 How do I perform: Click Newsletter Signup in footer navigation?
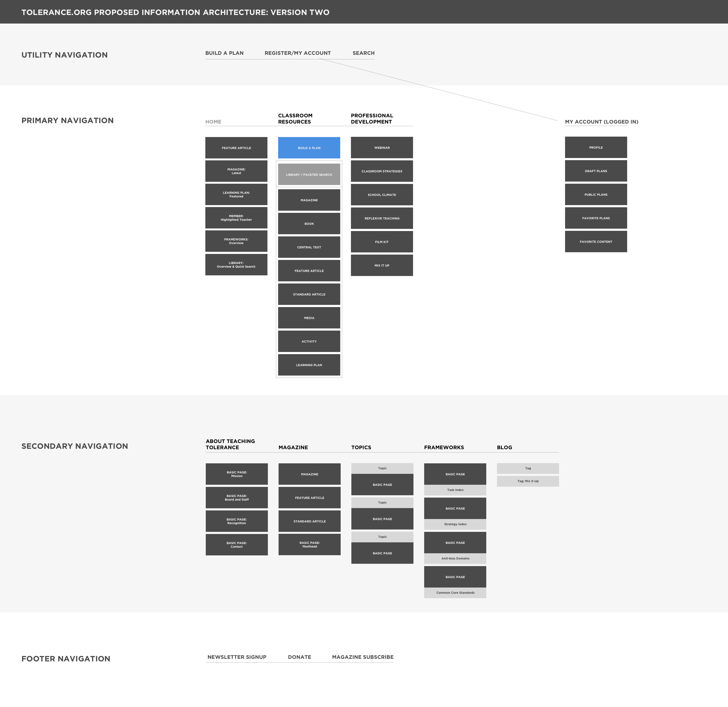click(x=237, y=657)
